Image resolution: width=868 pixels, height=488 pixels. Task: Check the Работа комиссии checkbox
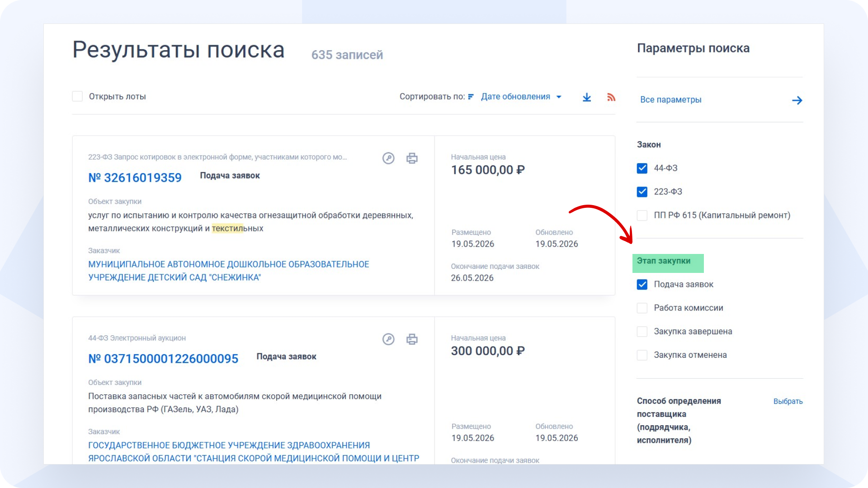click(642, 308)
